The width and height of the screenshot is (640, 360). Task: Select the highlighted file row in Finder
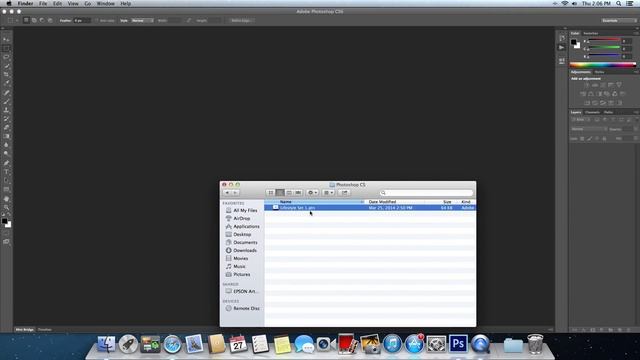(370, 208)
